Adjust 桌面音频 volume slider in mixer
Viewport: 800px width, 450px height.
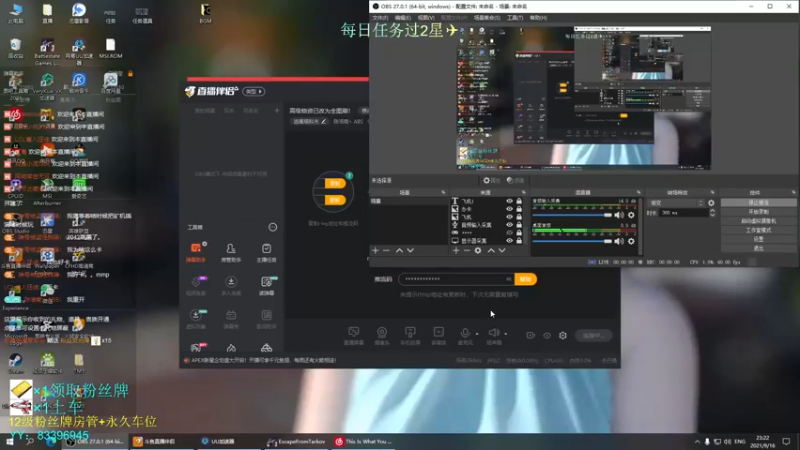tap(572, 241)
